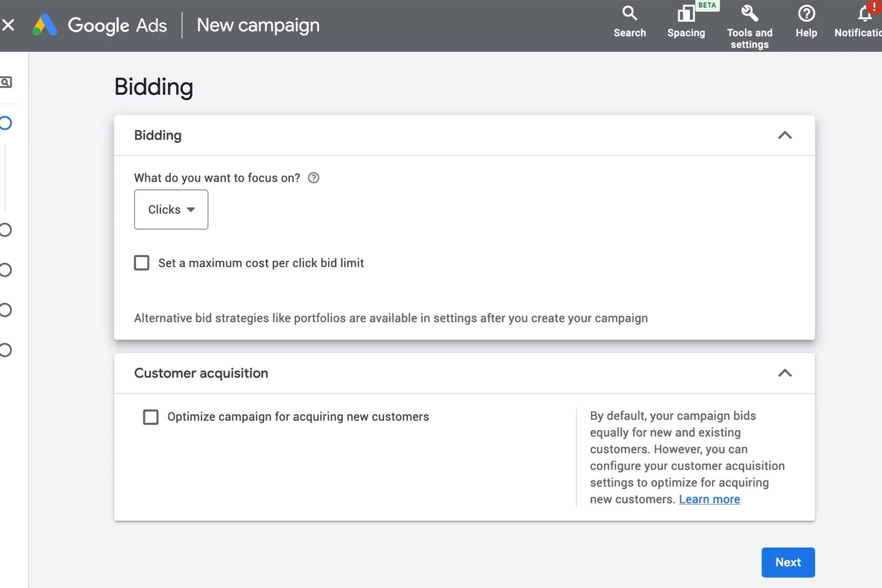Click the Customer acquisition header label

click(201, 373)
